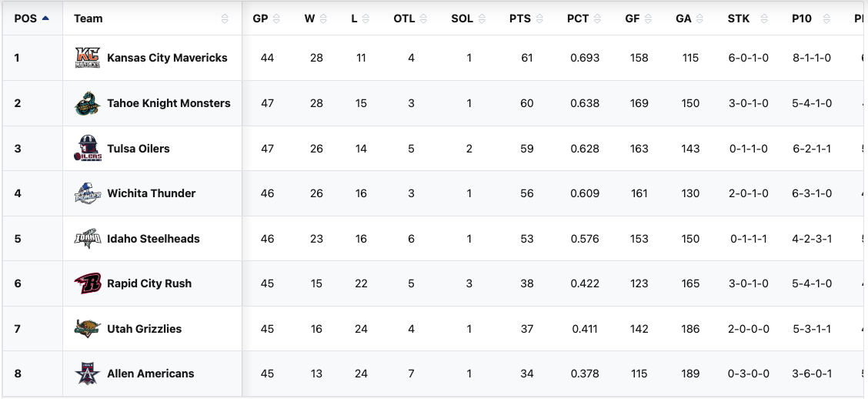This screenshot has height=399, width=868.
Task: Click the Utah Grizzlies team logo
Action: pos(87,329)
